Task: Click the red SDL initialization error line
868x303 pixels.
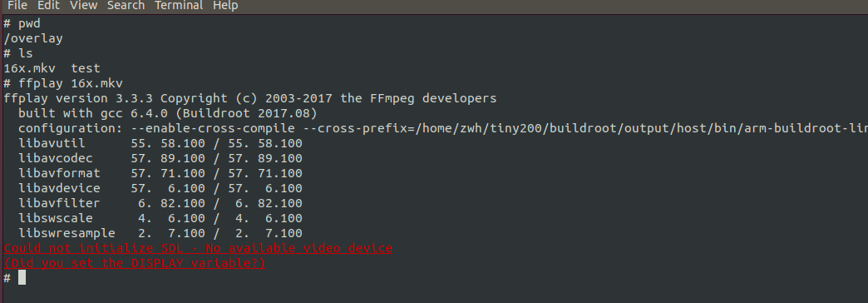Action: (198, 248)
